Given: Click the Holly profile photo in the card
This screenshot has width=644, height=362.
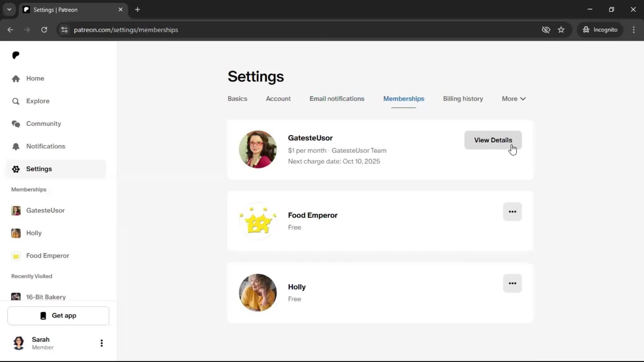Looking at the screenshot, I should click(x=258, y=293).
